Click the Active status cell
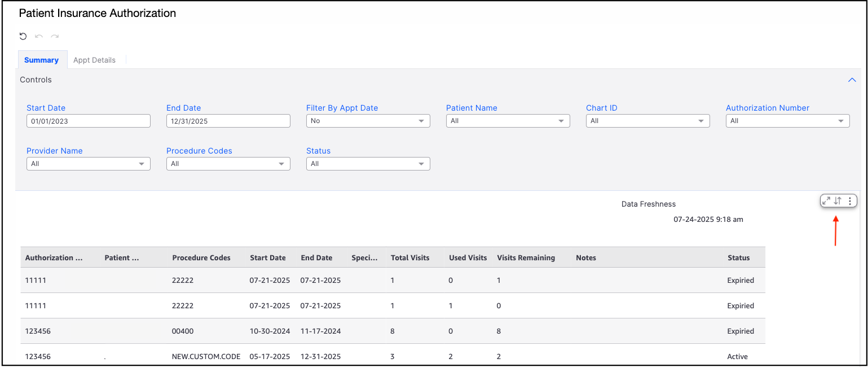The width and height of the screenshot is (868, 367). (737, 356)
